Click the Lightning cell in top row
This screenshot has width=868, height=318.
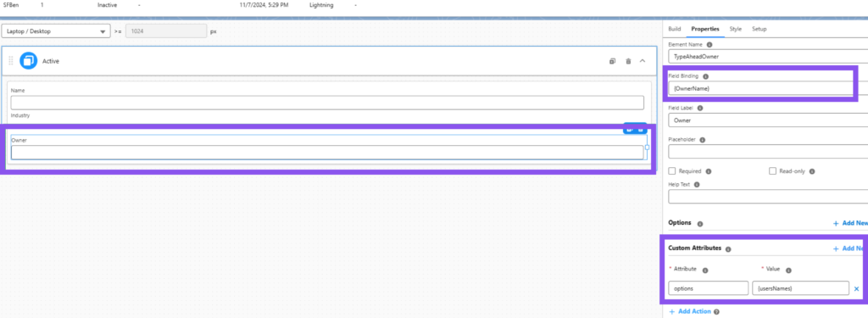(321, 4)
